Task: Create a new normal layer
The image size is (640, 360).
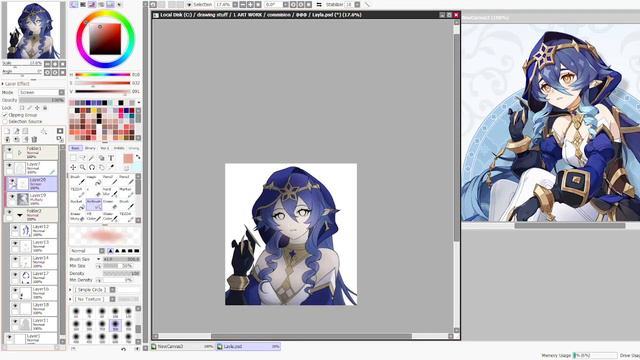Action: [7, 131]
